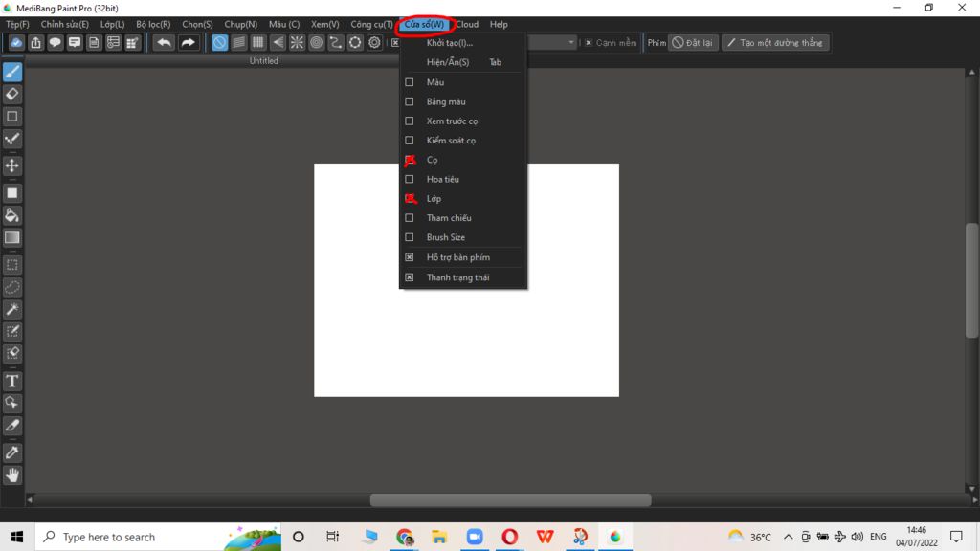980x551 pixels.
Task: Toggle the Xem trước cọ checkbox
Action: [x=410, y=121]
